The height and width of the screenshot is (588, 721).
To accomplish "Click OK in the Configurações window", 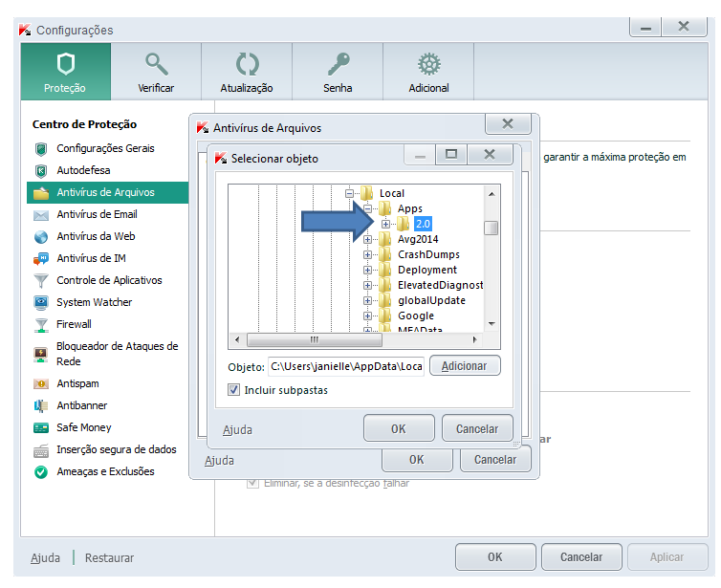I will click(495, 556).
